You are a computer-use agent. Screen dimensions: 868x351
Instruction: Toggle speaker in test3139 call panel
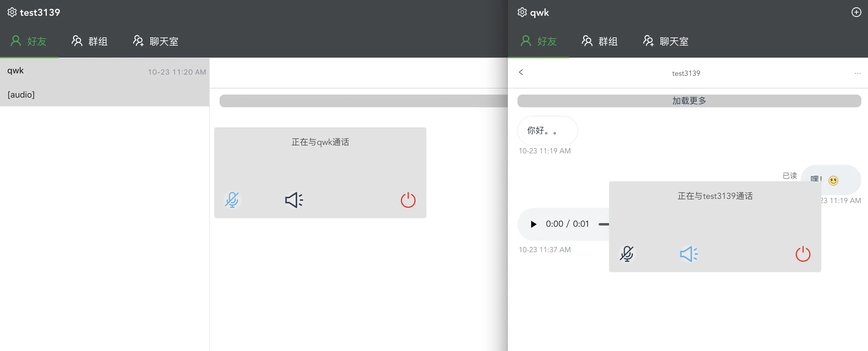[x=689, y=254]
